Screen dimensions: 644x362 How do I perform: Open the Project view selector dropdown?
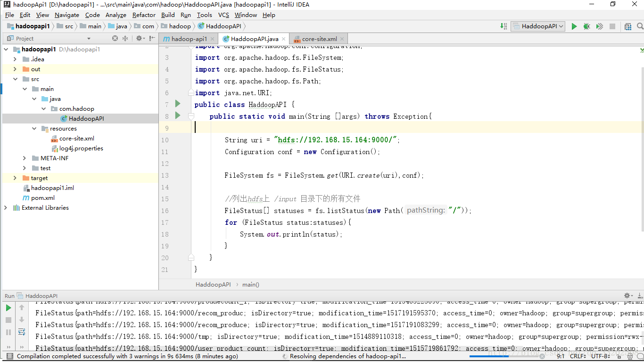pos(89,39)
